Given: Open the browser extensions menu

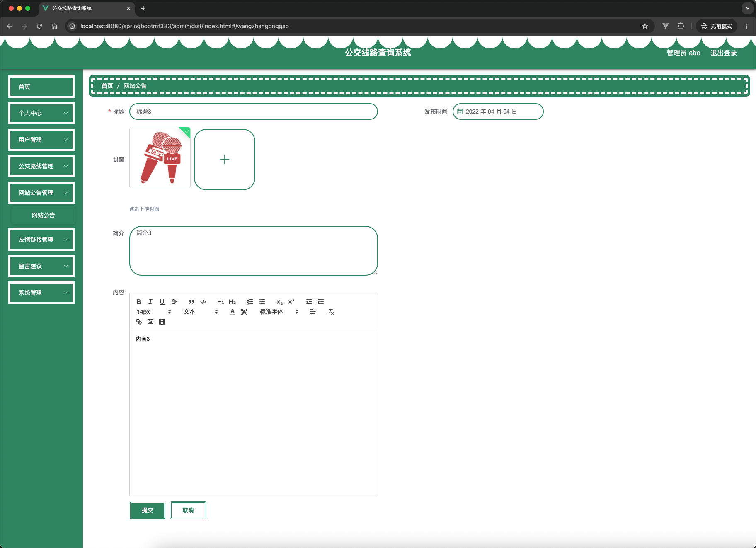Looking at the screenshot, I should (681, 26).
